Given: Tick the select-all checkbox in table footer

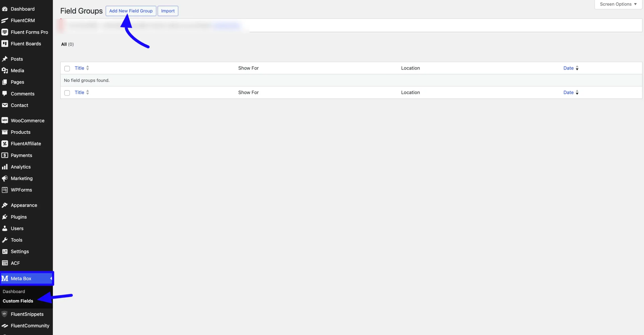Looking at the screenshot, I should [x=67, y=93].
